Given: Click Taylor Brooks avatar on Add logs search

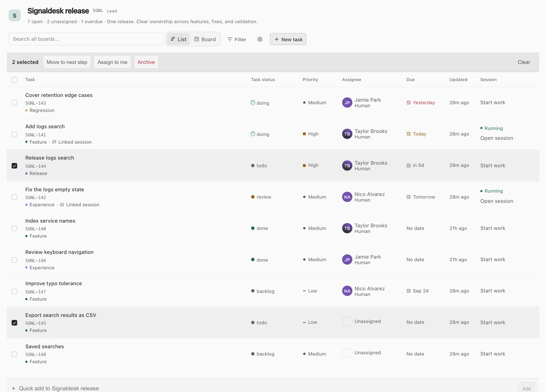Looking at the screenshot, I should coord(347,134).
